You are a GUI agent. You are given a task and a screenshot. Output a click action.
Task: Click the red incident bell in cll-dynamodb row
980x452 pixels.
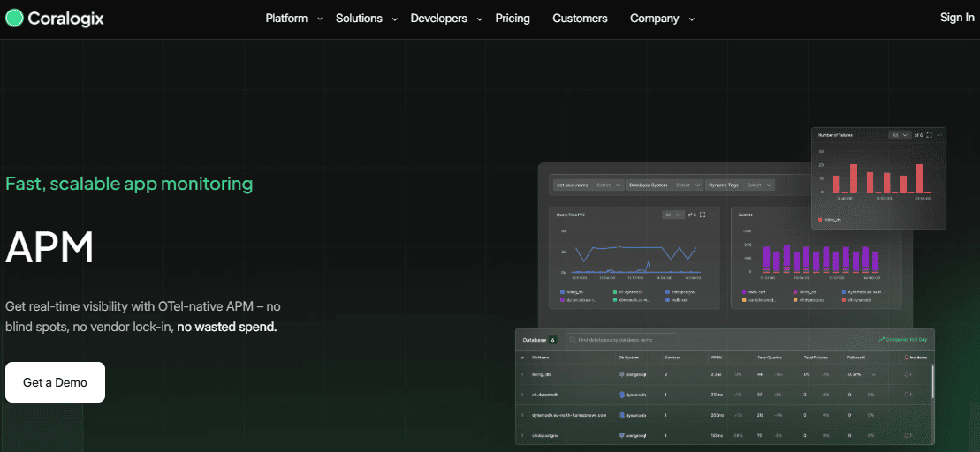(x=907, y=395)
